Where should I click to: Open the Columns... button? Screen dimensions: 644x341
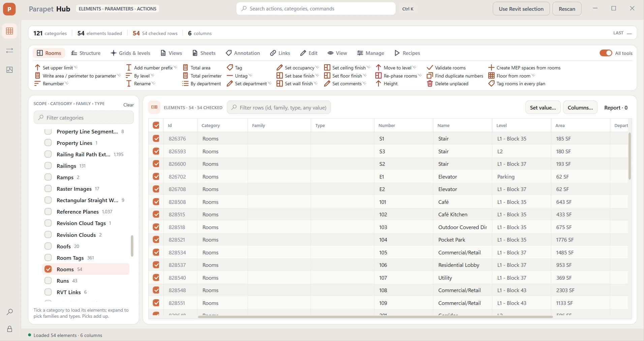[x=580, y=107]
